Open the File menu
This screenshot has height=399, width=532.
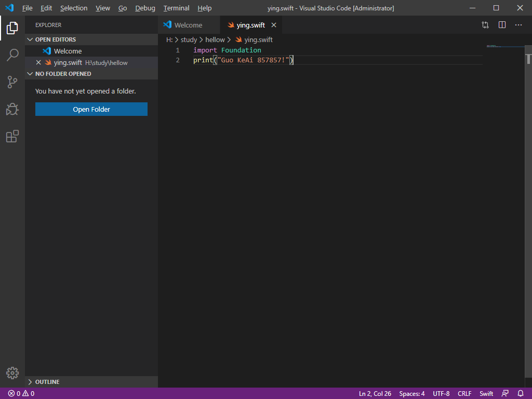coord(27,8)
